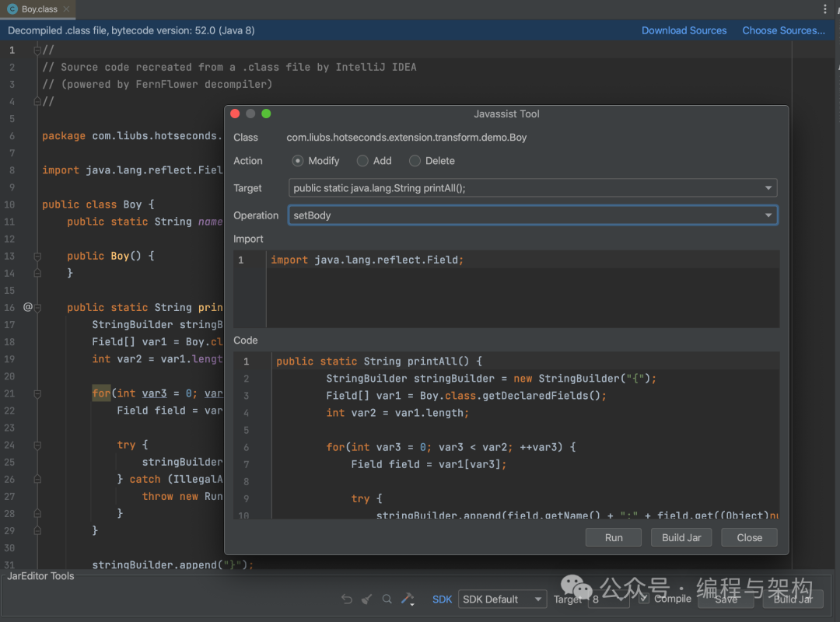Select the Add action radio button

tap(362, 161)
